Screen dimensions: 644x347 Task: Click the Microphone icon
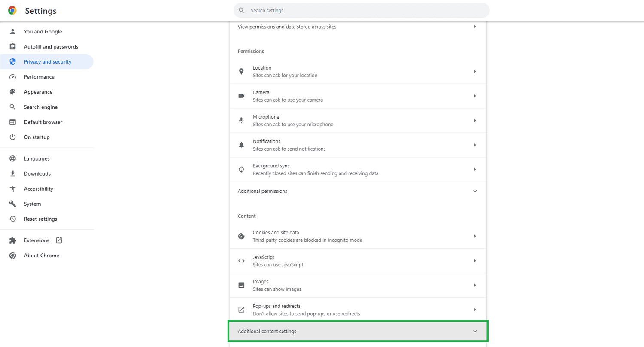click(241, 120)
